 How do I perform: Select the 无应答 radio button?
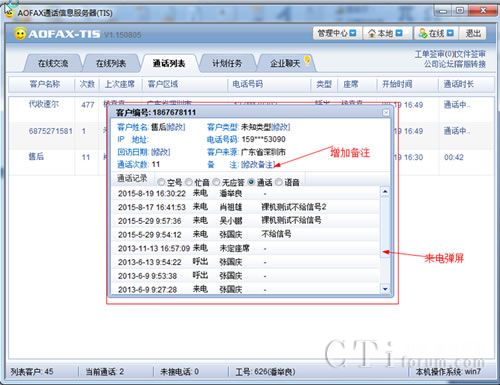click(216, 182)
